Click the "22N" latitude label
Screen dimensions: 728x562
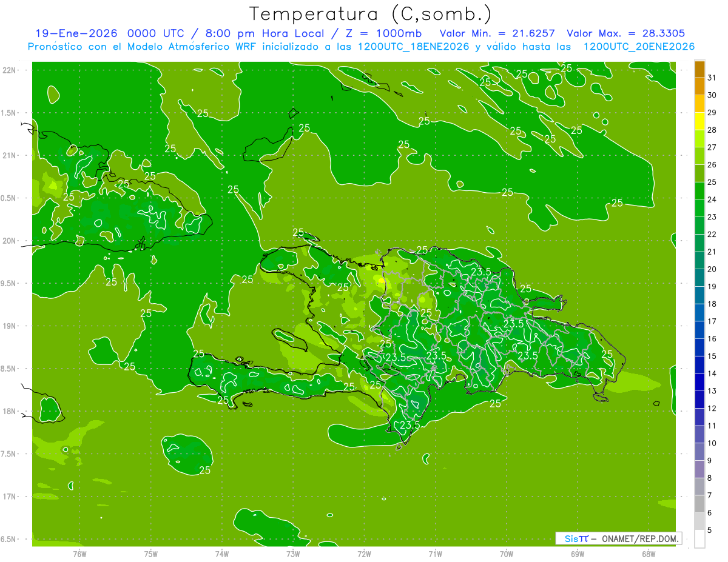pos(10,70)
